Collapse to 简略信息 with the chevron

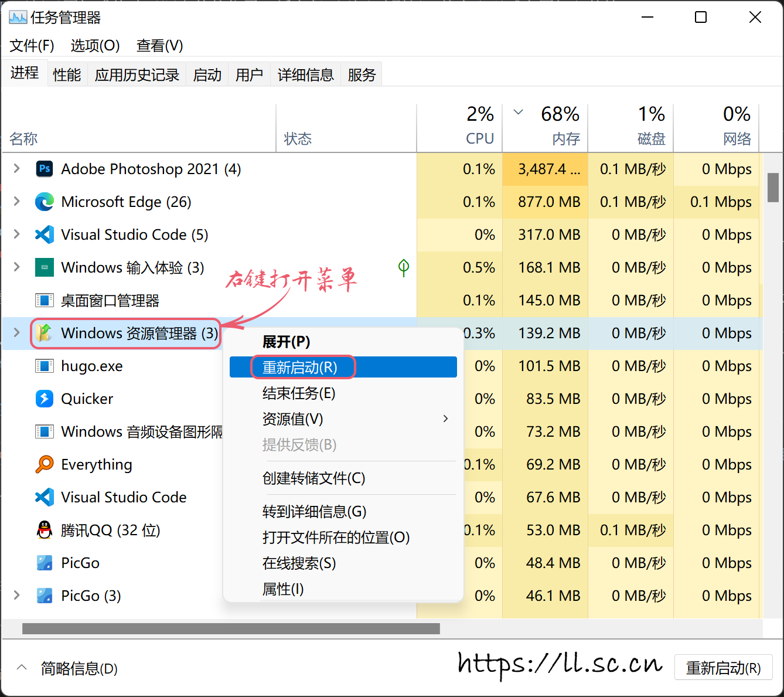22,668
